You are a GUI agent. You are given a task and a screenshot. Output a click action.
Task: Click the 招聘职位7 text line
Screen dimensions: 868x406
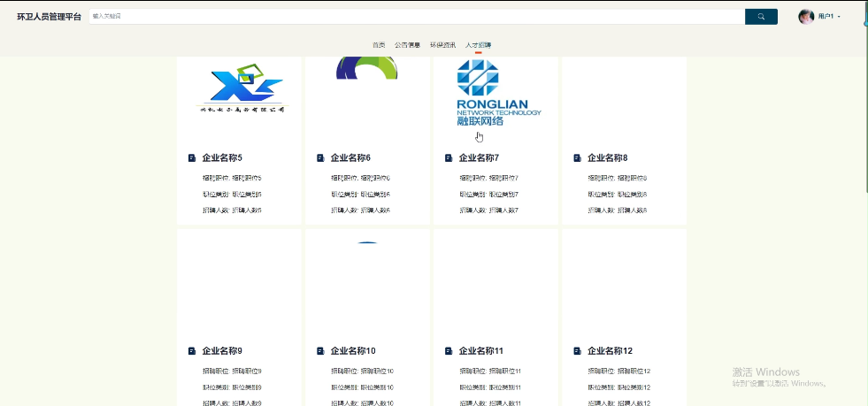pos(488,178)
